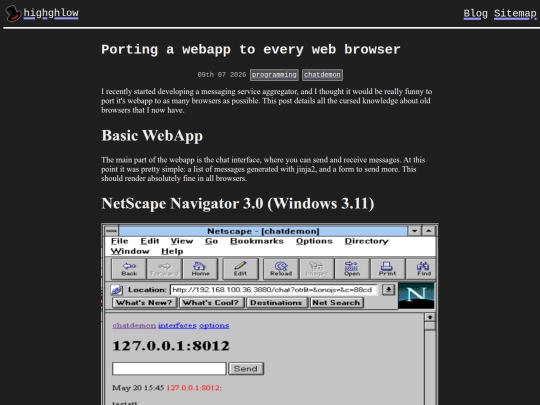The image size is (540, 405).
Task: Open the highghlow home link
Action: pos(51,13)
